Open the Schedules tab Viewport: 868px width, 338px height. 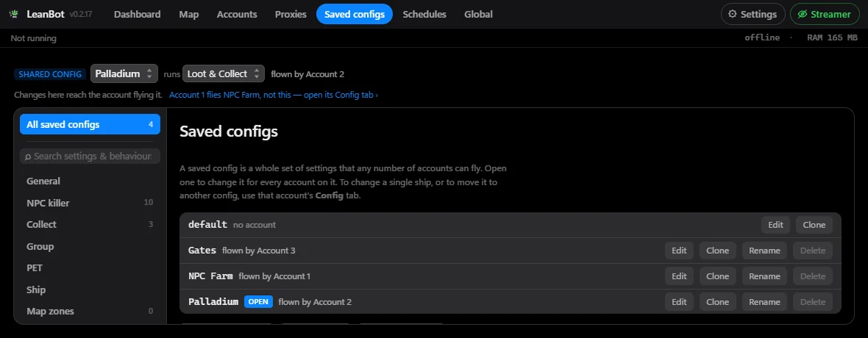tap(424, 15)
